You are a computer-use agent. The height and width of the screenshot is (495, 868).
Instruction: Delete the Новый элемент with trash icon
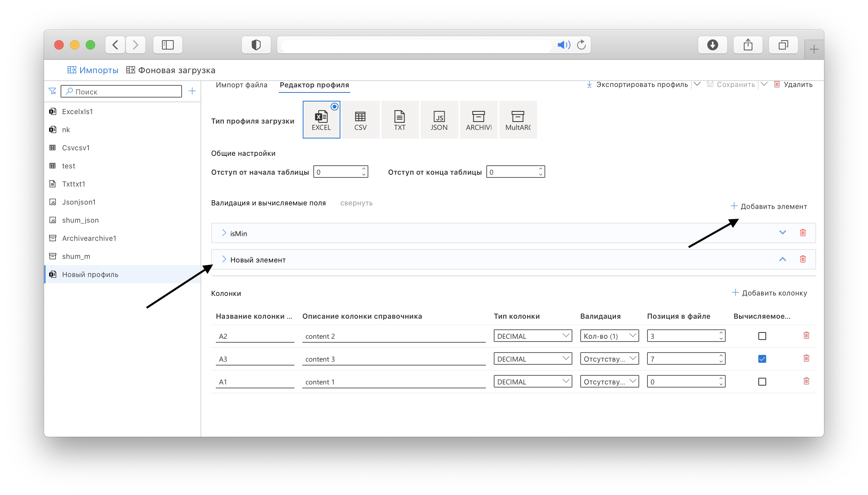(803, 259)
